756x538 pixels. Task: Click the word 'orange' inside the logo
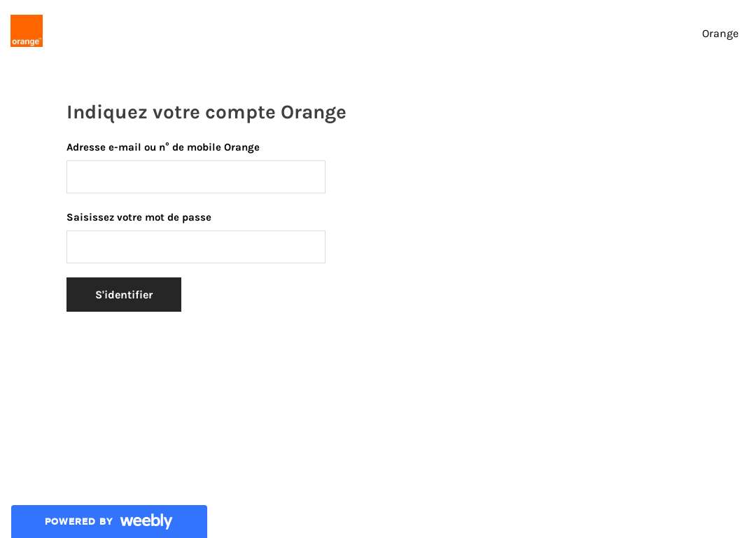(x=26, y=41)
